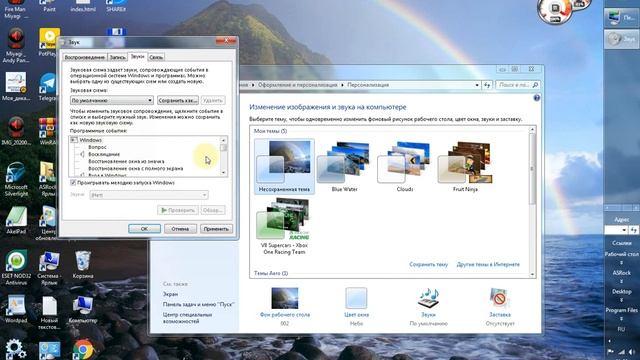Open the address bar history dropdown arrow
The height and width of the screenshot is (360, 640).
point(477,85)
